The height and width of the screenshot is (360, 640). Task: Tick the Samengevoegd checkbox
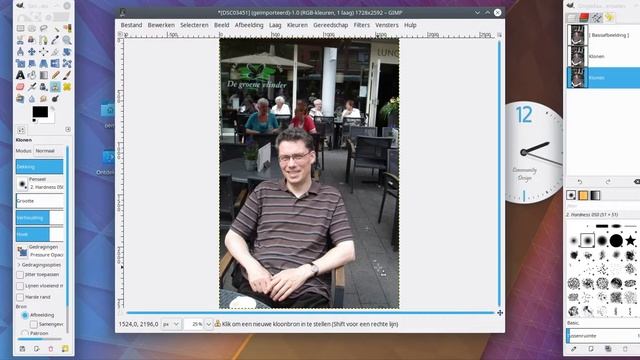34,324
